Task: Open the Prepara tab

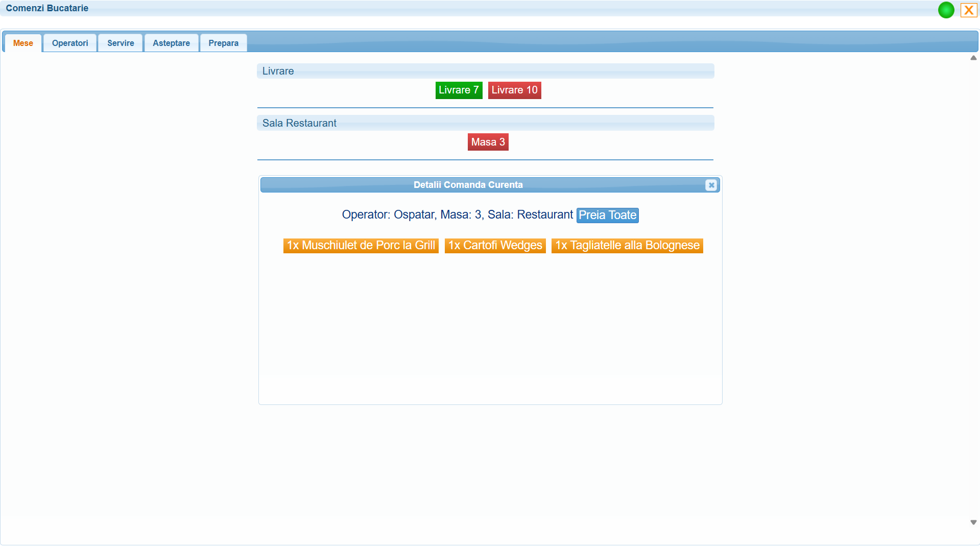Action: point(223,43)
